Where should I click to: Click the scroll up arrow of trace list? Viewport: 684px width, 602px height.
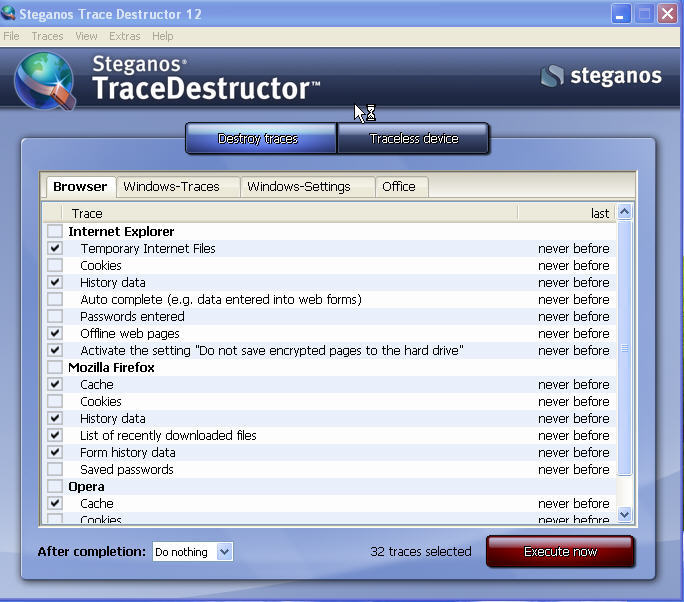[624, 212]
